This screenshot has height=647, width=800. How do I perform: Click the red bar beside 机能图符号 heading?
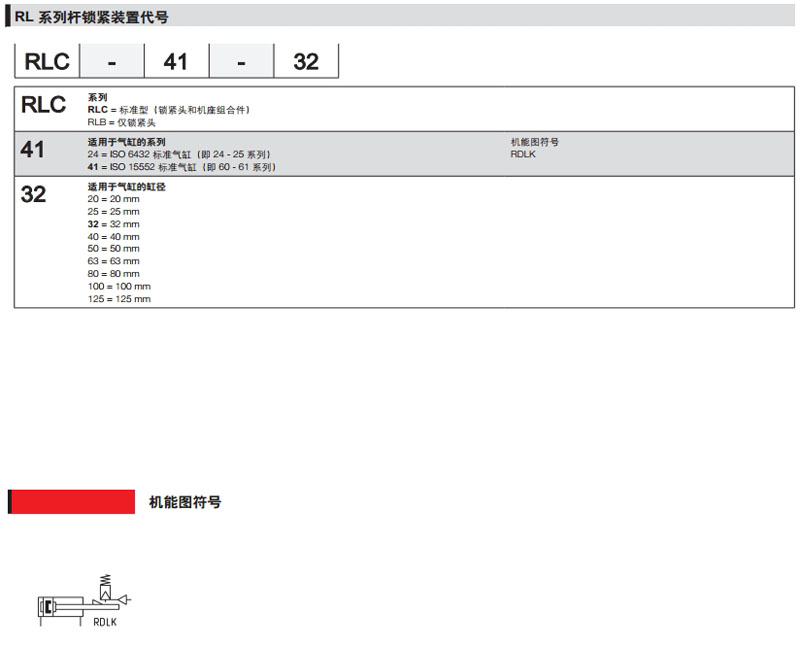pyautogui.click(x=72, y=502)
